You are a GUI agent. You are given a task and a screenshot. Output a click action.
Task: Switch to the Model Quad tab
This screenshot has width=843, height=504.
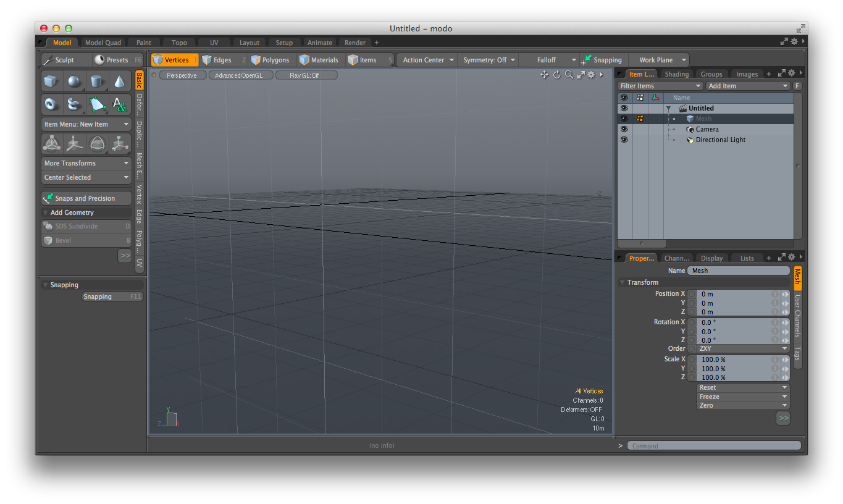tap(103, 43)
